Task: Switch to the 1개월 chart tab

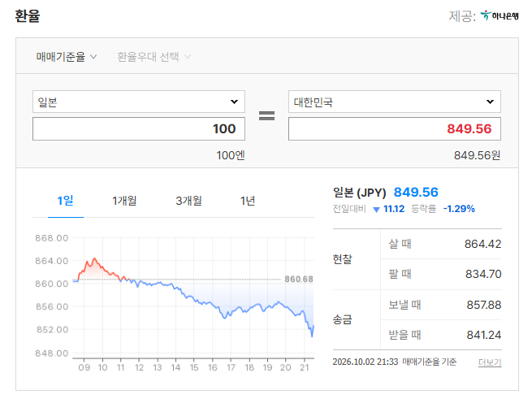Action: 124,201
